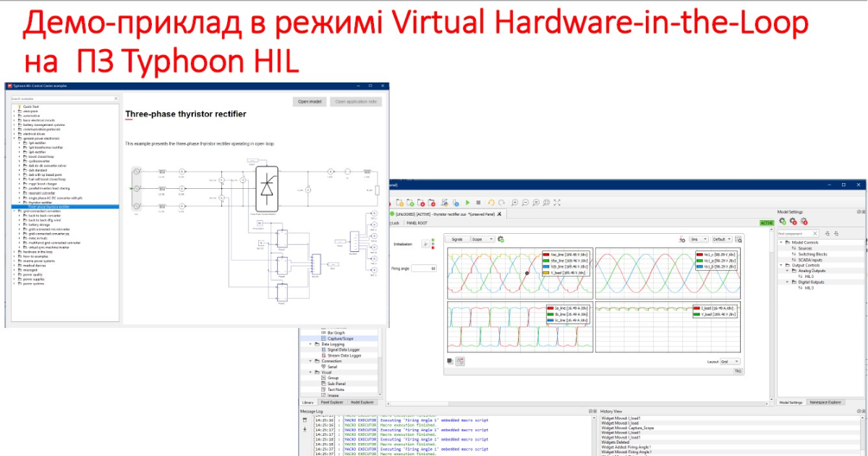Click first gear icon under Model Settings
Viewport: 868px width, 456px height.
(x=782, y=221)
